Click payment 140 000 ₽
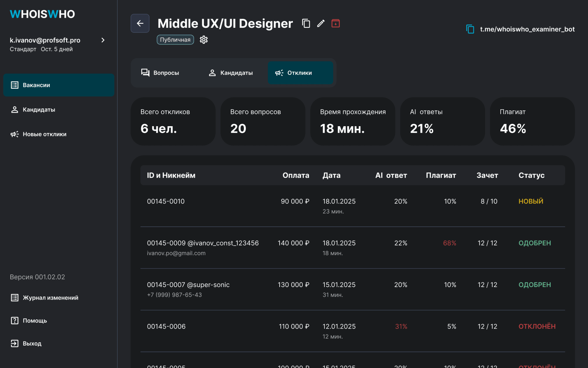The image size is (588, 368). pyautogui.click(x=293, y=243)
